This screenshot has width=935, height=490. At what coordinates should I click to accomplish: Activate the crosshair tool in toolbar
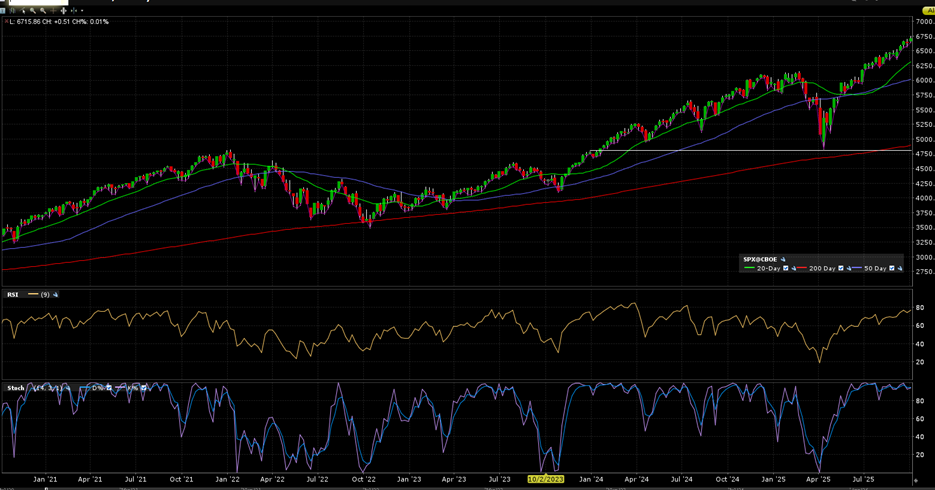pyautogui.click(x=53, y=11)
